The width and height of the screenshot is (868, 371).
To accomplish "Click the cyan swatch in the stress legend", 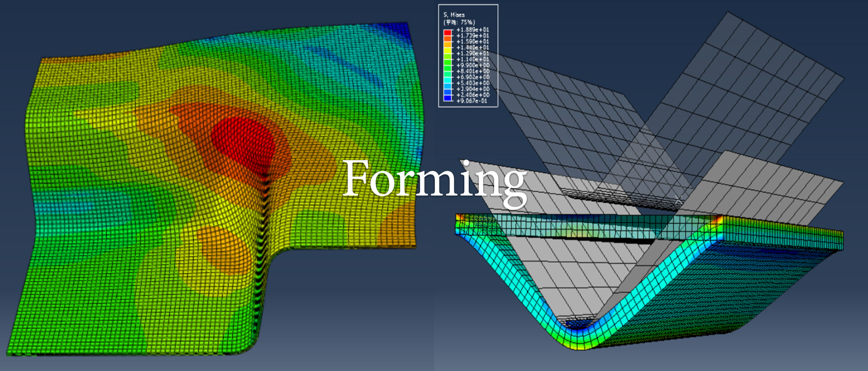I will pos(448,81).
